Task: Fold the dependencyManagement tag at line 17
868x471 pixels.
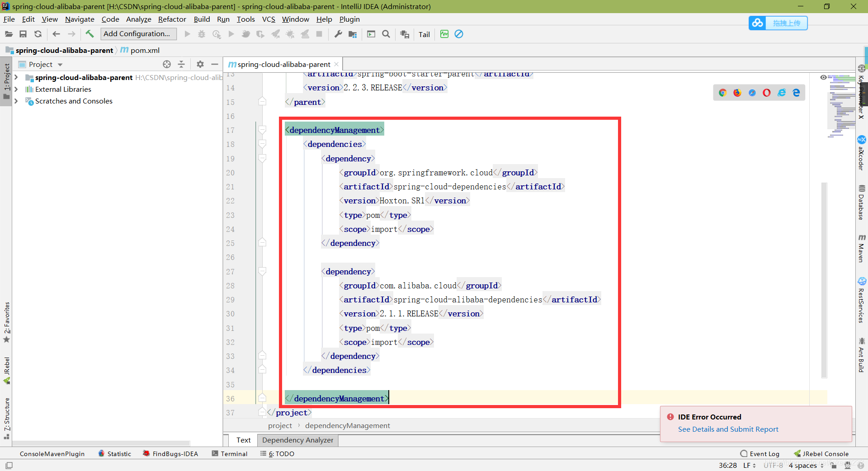Action: pos(262,130)
